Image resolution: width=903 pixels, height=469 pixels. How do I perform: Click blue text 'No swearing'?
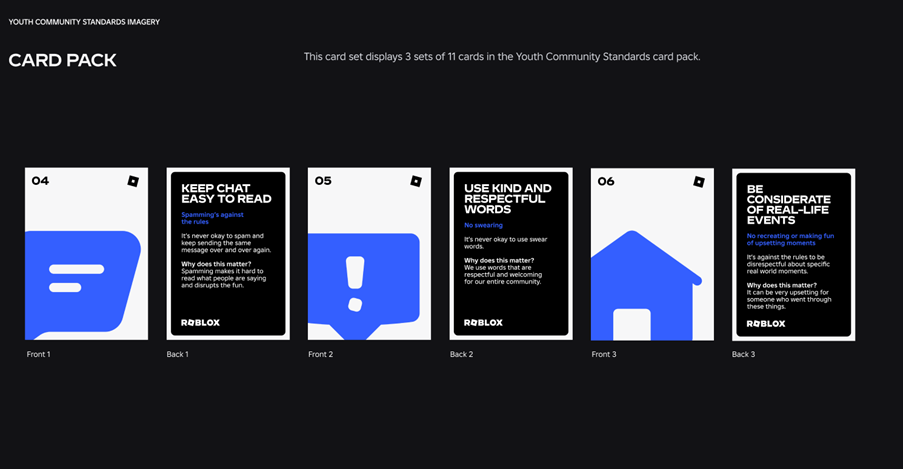click(483, 225)
